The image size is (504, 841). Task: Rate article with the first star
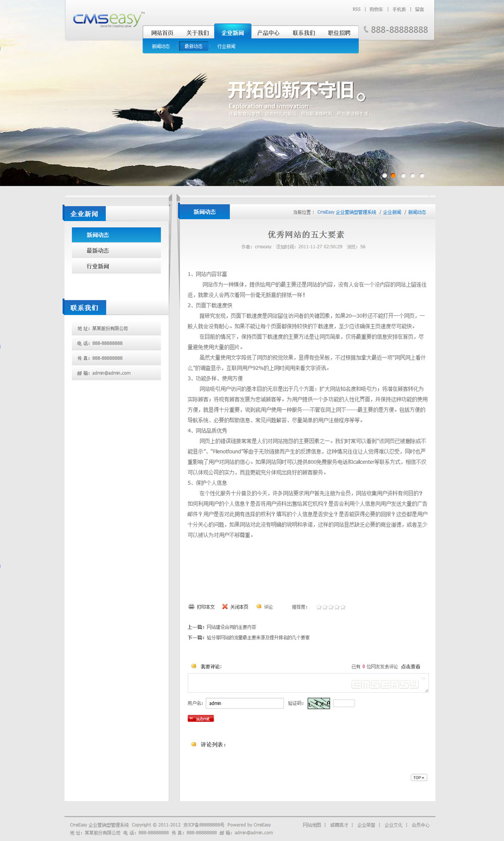(x=319, y=607)
